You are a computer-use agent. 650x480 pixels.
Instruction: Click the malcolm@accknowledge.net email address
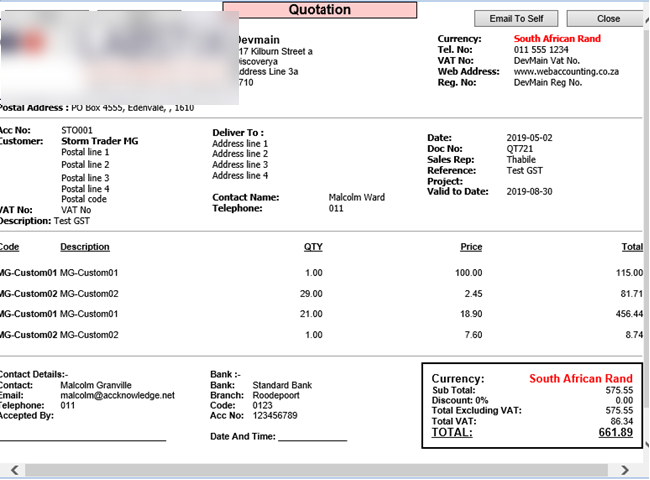117,395
